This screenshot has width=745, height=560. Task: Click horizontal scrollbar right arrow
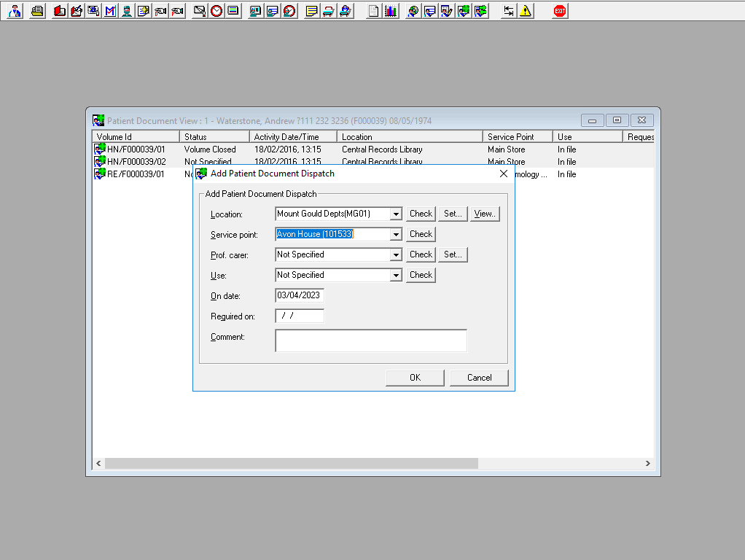pyautogui.click(x=647, y=464)
